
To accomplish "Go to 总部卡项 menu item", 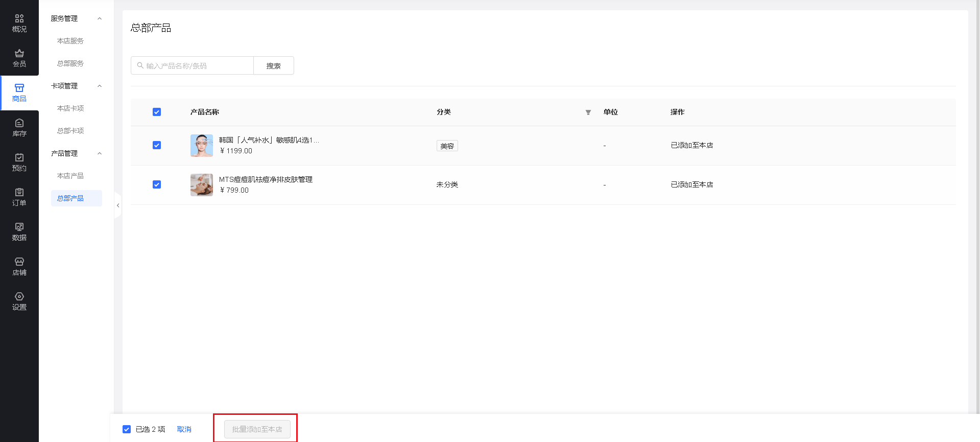I will coord(70,131).
